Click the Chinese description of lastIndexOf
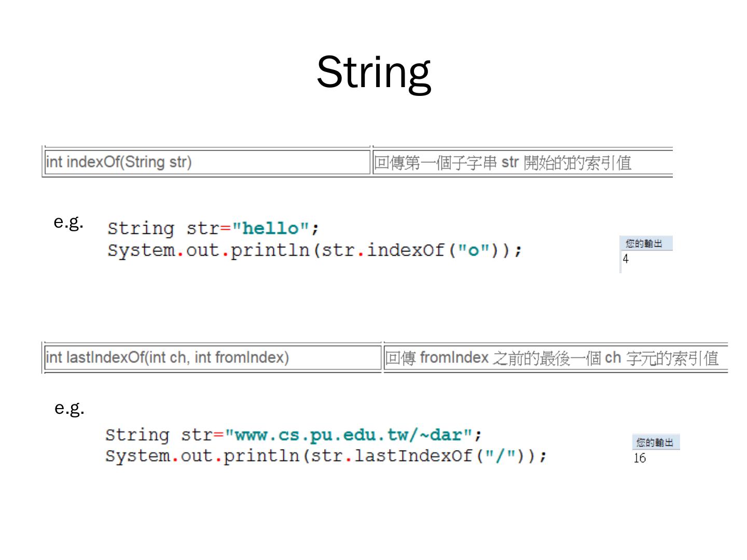 [551, 358]
